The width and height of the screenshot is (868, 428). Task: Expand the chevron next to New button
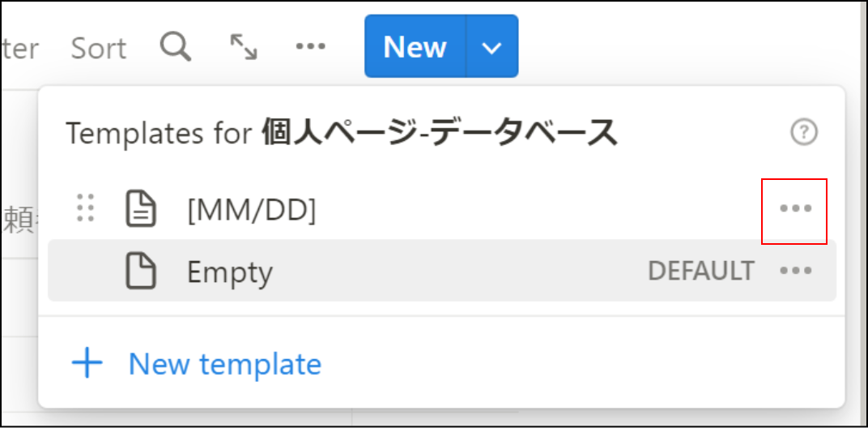(x=492, y=46)
